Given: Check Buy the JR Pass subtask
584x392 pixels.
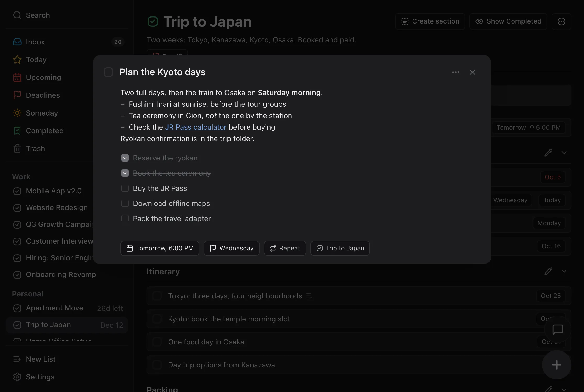Looking at the screenshot, I should click(x=125, y=188).
